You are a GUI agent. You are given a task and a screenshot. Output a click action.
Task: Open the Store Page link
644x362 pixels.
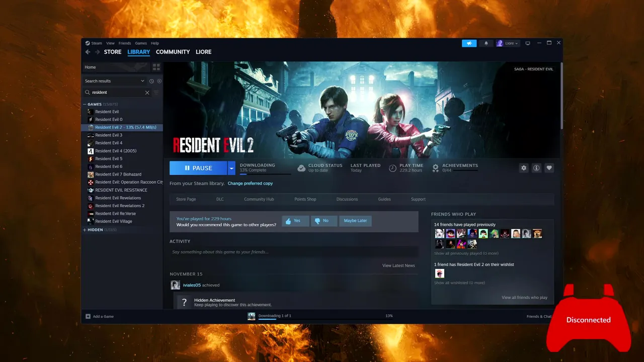click(x=186, y=199)
